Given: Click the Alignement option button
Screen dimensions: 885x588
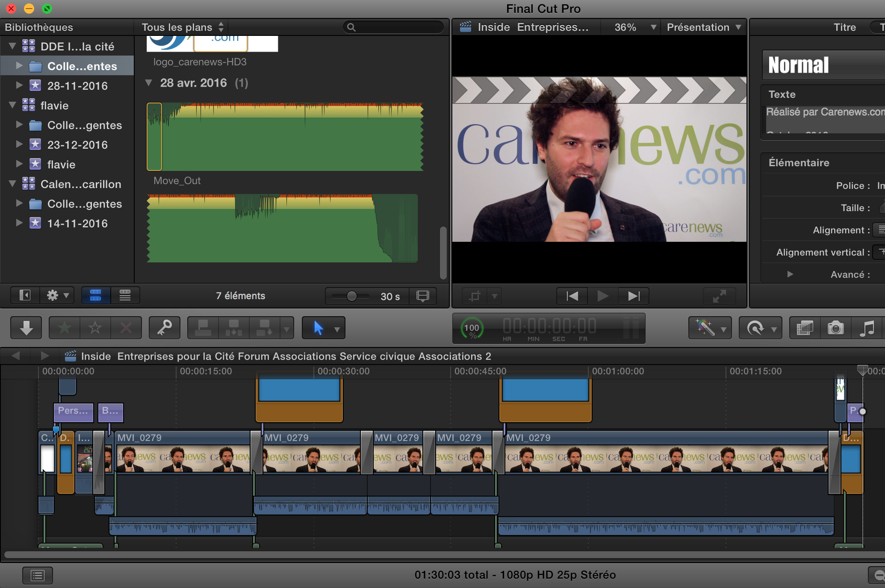Looking at the screenshot, I should click(x=880, y=230).
